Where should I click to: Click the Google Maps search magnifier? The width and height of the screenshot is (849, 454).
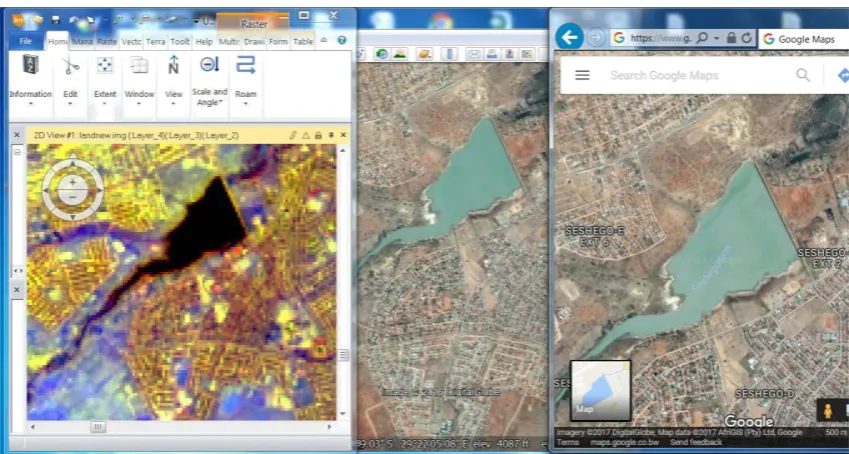(803, 75)
